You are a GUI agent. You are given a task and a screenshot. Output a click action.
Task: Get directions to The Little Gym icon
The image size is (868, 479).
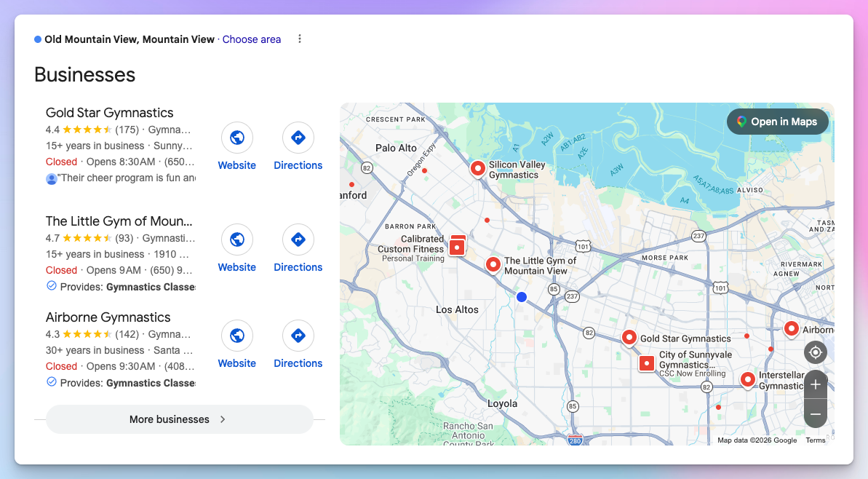[x=298, y=239]
